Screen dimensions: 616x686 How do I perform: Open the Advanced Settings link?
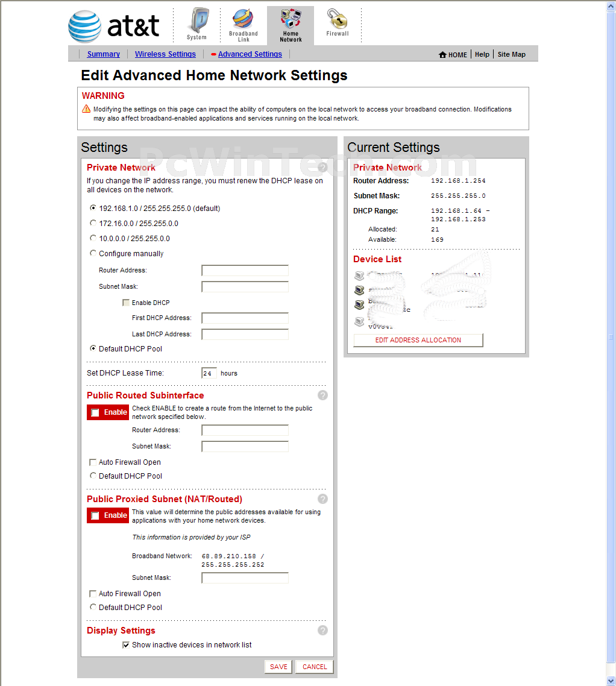pyautogui.click(x=250, y=54)
